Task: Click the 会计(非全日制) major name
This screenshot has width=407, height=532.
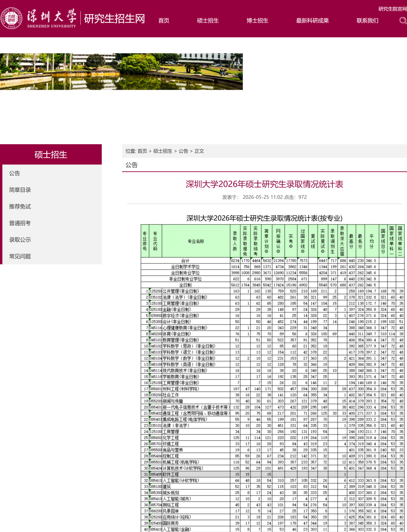Action: tap(177, 322)
